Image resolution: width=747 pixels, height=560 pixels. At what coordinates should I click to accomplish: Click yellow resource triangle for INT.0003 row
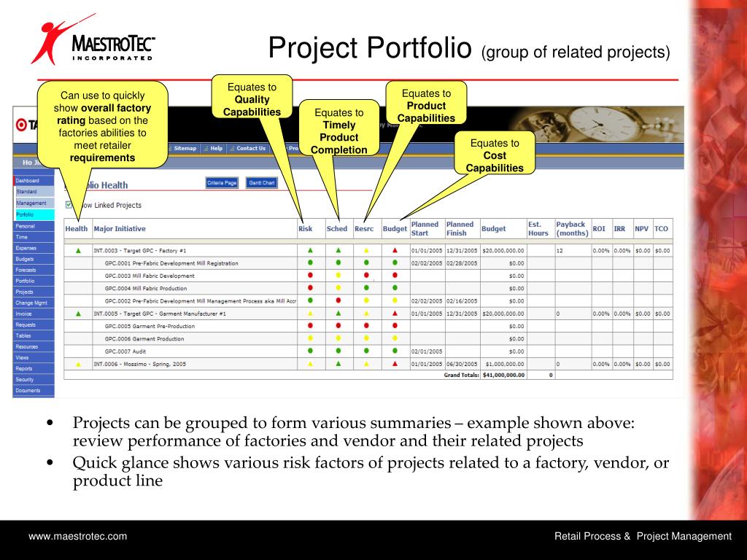click(x=366, y=250)
